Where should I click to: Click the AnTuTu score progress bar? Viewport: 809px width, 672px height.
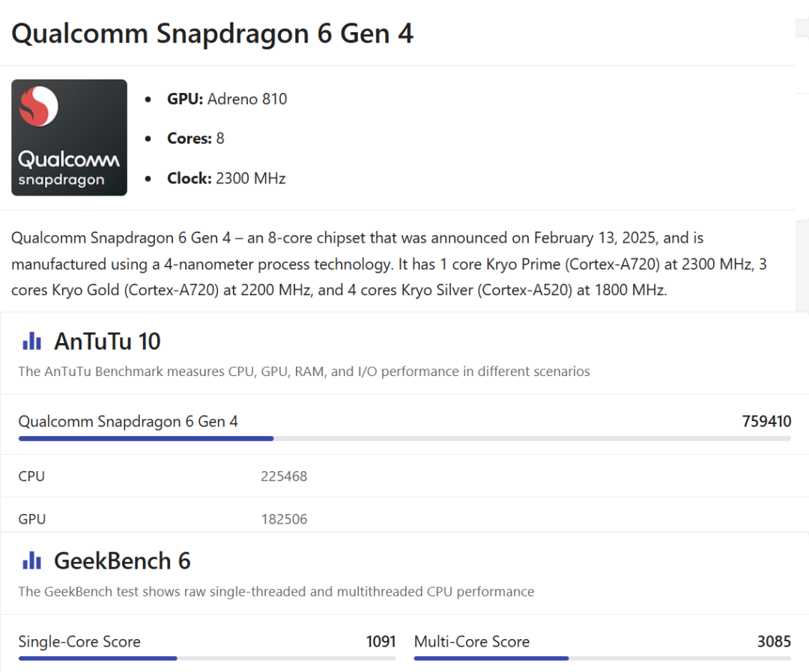[x=404, y=439]
